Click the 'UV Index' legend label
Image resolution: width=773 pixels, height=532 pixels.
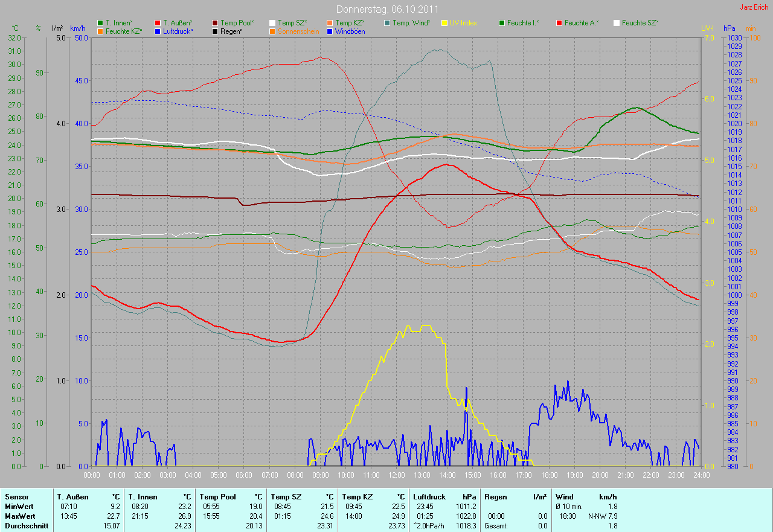464,23
